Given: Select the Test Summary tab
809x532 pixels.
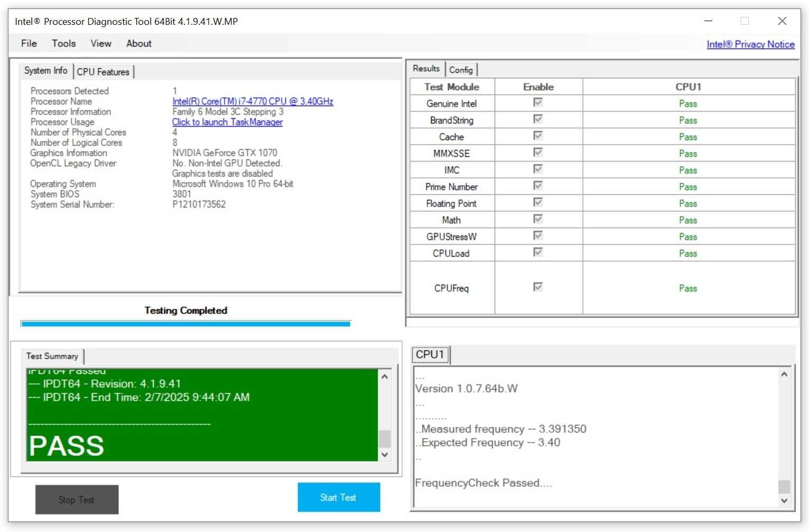Looking at the screenshot, I should point(52,356).
